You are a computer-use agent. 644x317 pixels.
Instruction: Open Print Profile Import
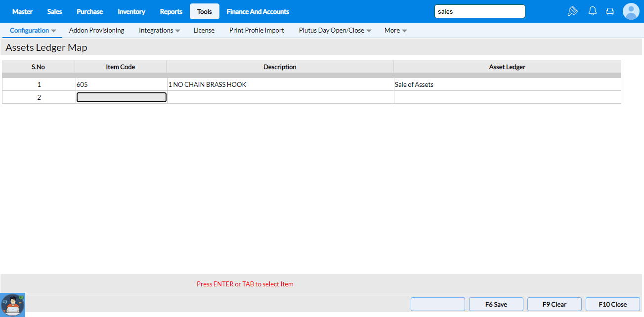tap(257, 30)
